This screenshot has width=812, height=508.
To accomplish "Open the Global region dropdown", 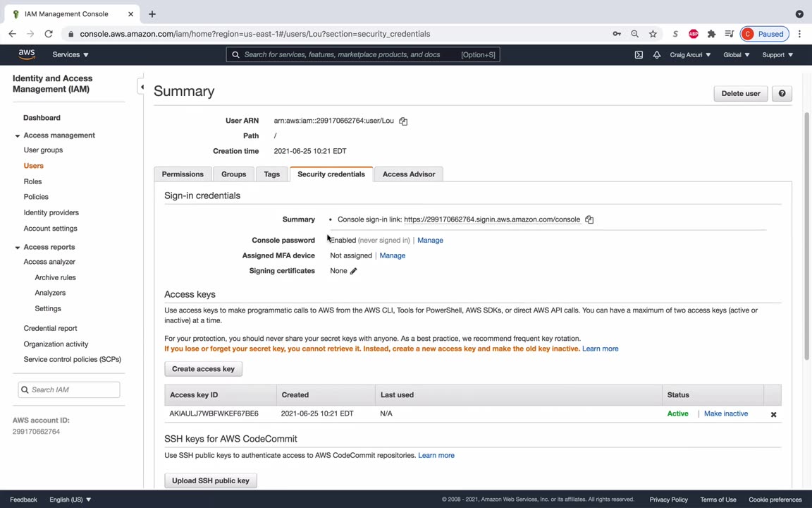I will 737,54.
